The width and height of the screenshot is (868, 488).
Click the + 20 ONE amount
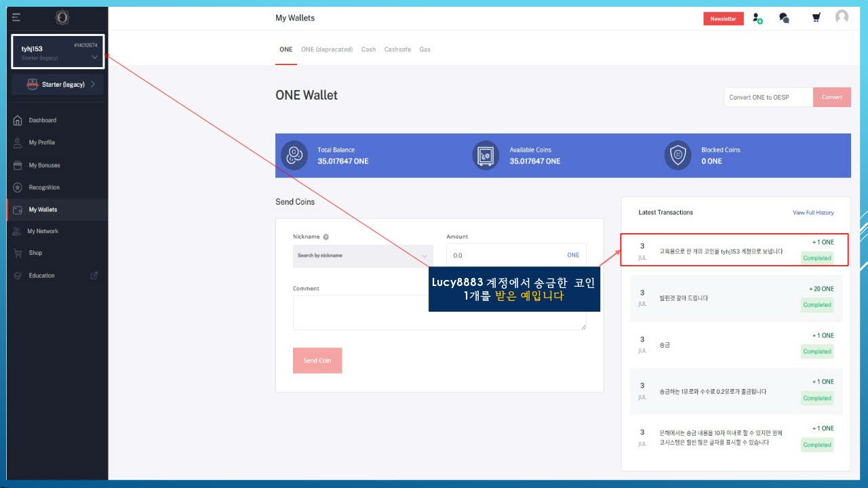pos(821,289)
